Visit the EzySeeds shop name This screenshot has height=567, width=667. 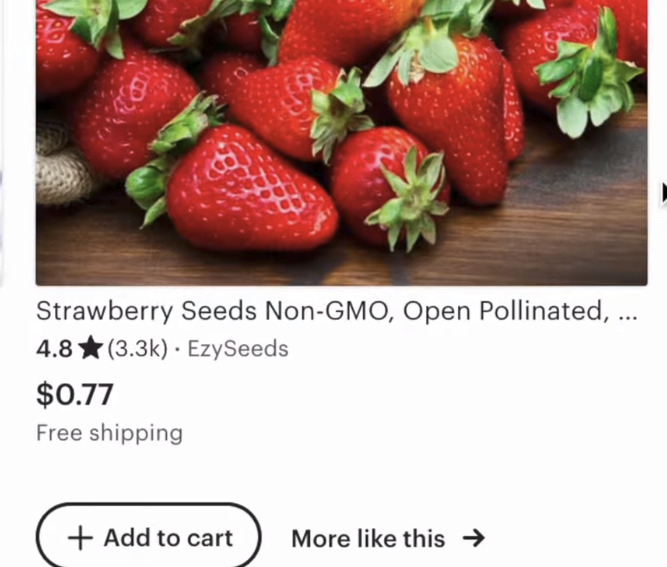(x=238, y=349)
